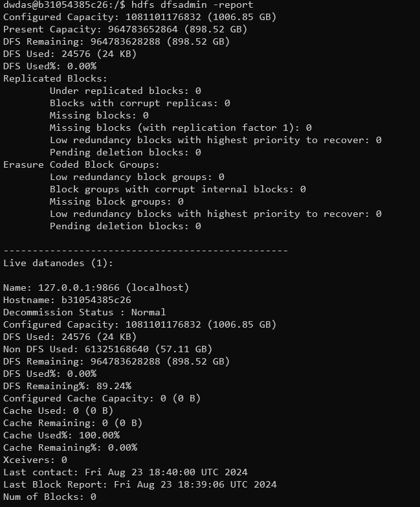This screenshot has width=420, height=507.
Task: Click the 'Present Capacity' line
Action: [125, 29]
